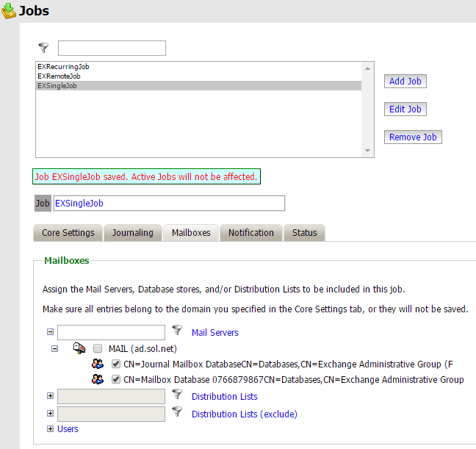The image size is (476, 449).
Task: Select EXRecurringJob in the job list
Action: click(199, 67)
